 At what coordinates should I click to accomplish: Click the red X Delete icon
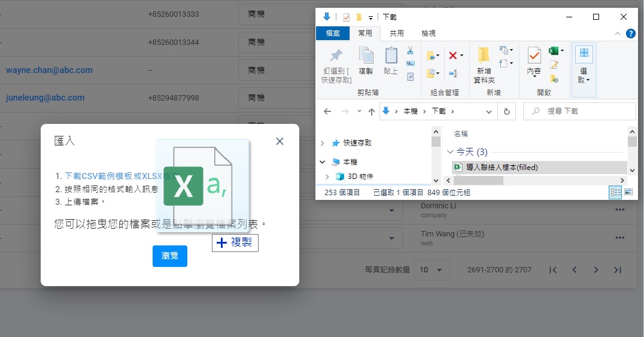(x=453, y=56)
